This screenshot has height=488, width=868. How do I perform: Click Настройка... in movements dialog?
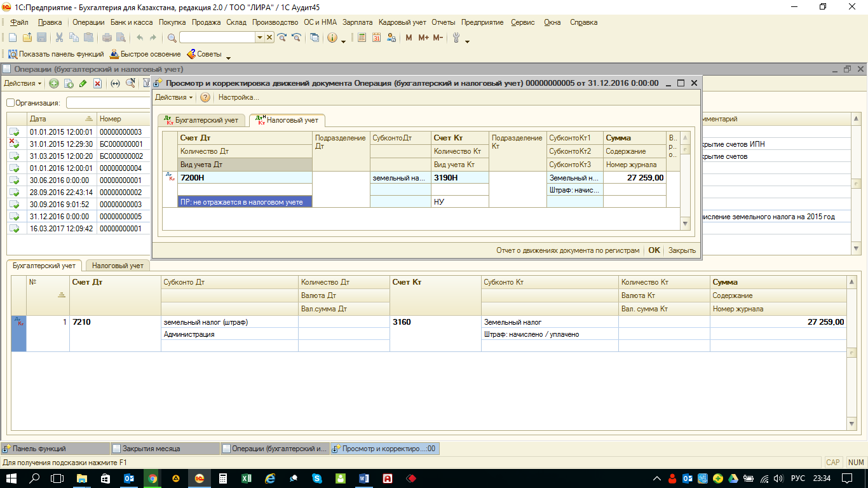[x=238, y=97]
